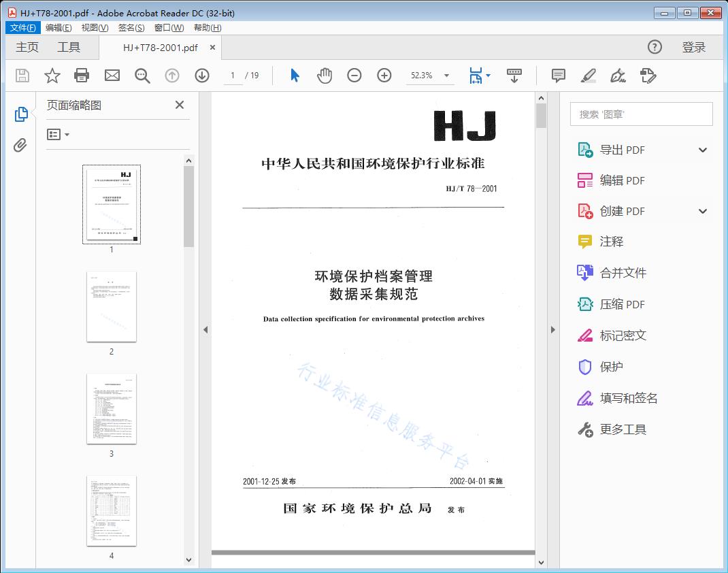Open the zoom level dropdown showing 52.3%
Viewport: 728px width, 573px height.
(446, 76)
